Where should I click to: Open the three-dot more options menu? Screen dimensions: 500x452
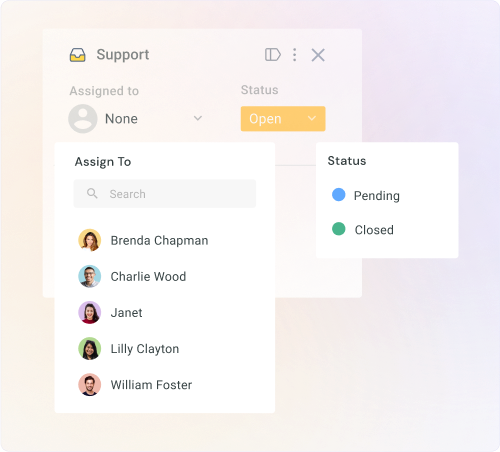(294, 55)
